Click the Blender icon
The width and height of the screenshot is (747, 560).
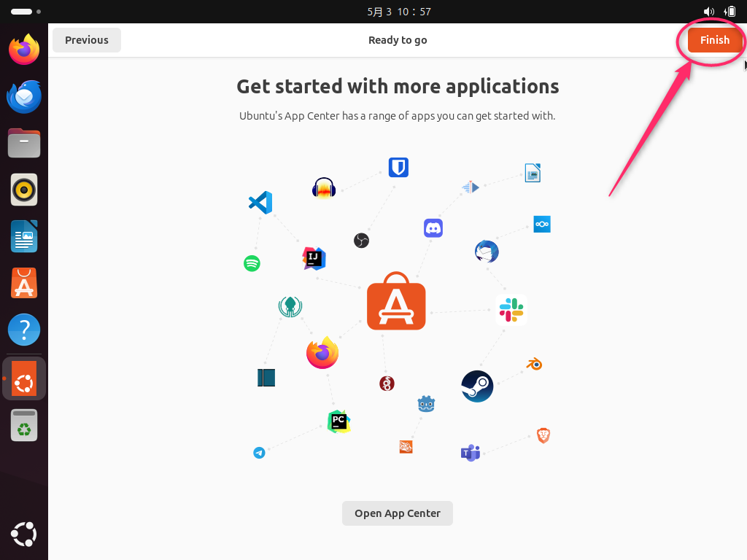[535, 365]
